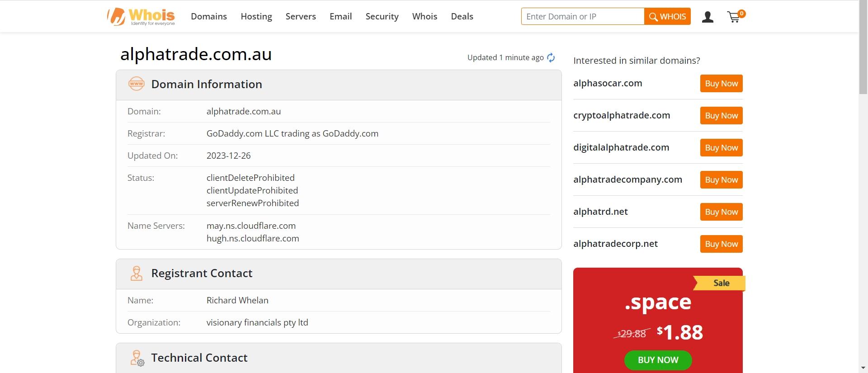Click the www Domain Information icon
This screenshot has width=868, height=373.
click(137, 84)
